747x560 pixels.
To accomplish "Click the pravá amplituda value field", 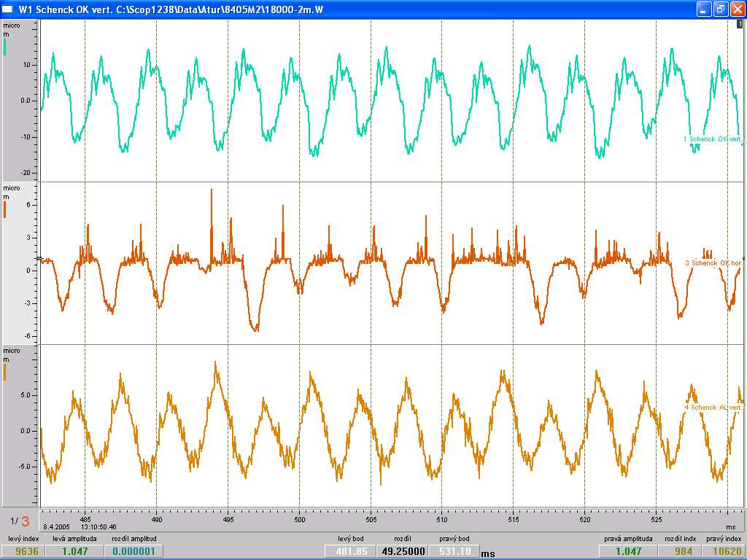I will point(628,551).
